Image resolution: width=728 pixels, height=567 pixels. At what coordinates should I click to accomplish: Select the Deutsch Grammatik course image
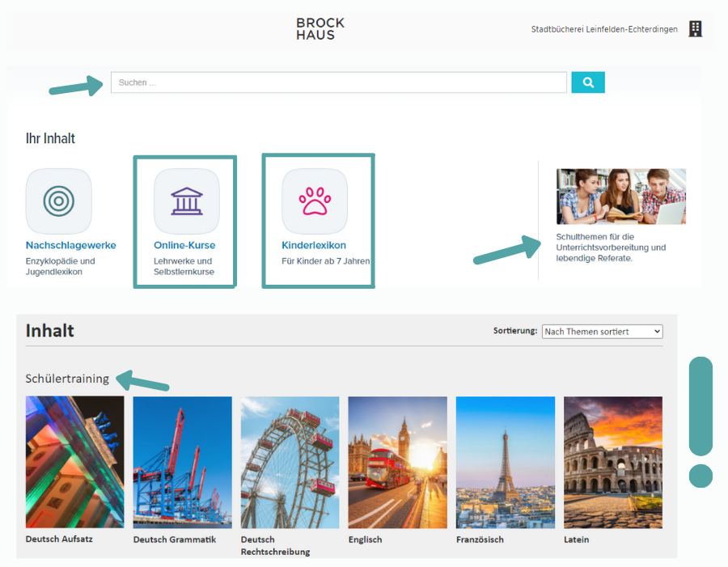[182, 462]
